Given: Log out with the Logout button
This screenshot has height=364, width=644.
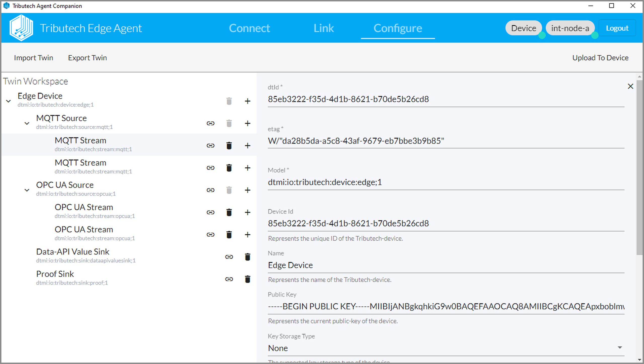Looking at the screenshot, I should (617, 28).
